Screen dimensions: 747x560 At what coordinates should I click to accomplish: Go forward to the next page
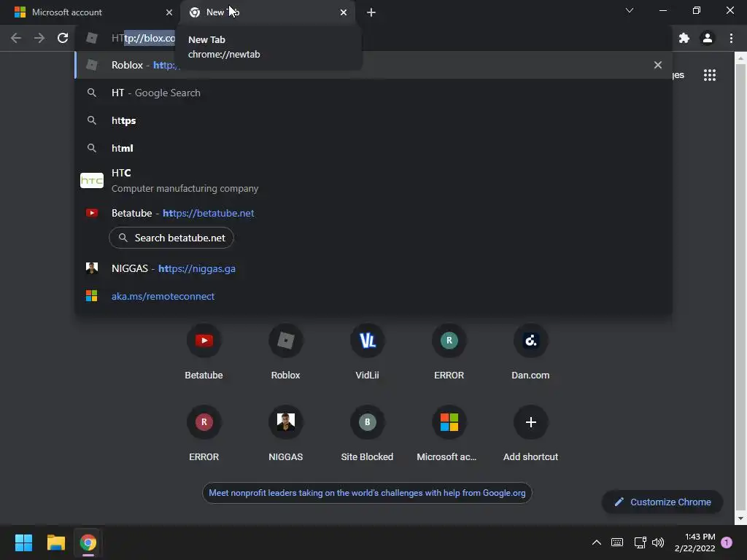(x=39, y=38)
